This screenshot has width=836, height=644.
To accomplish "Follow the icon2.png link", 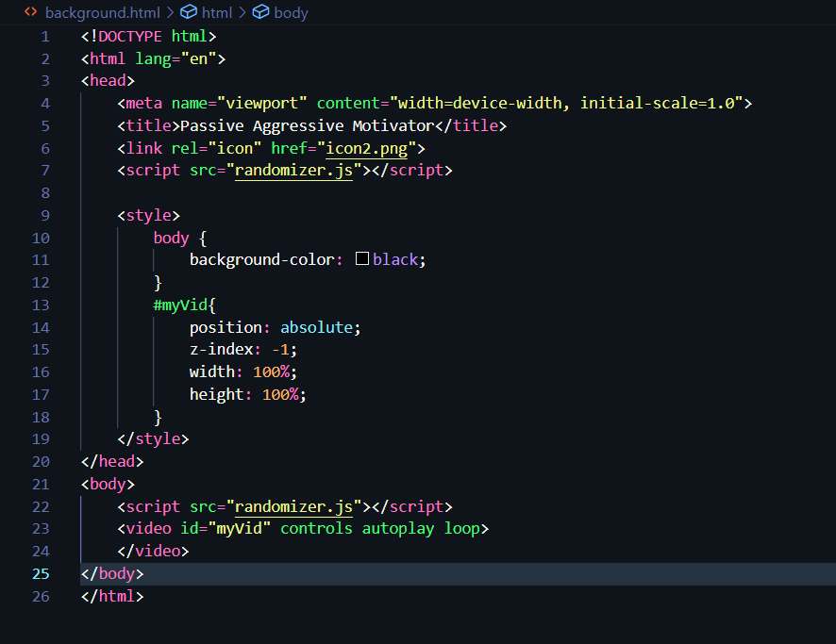I will 367,148.
